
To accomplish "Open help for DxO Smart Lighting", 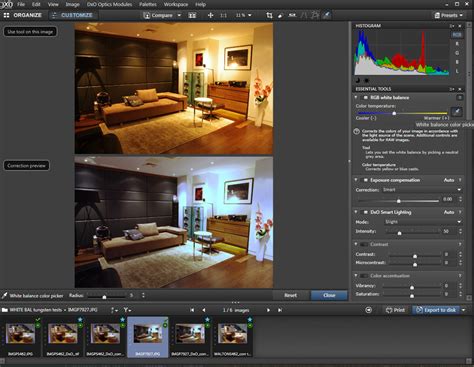I will 460,212.
